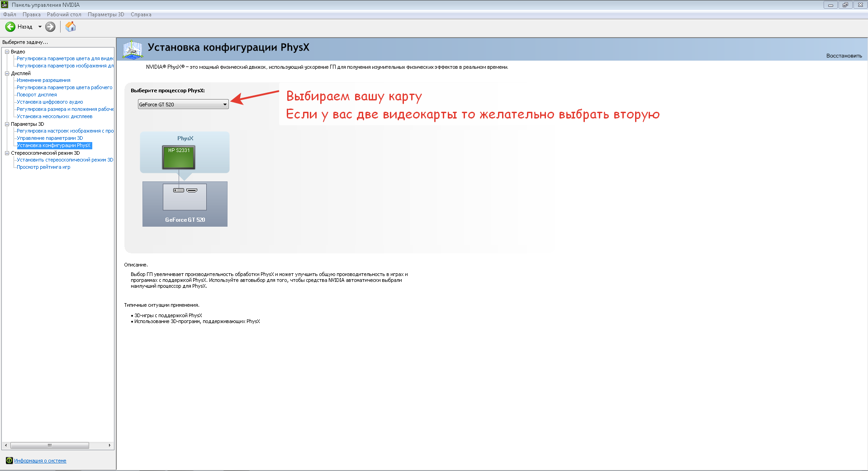
Task: Open Установка нескольких дисплеев task
Action: (x=54, y=116)
